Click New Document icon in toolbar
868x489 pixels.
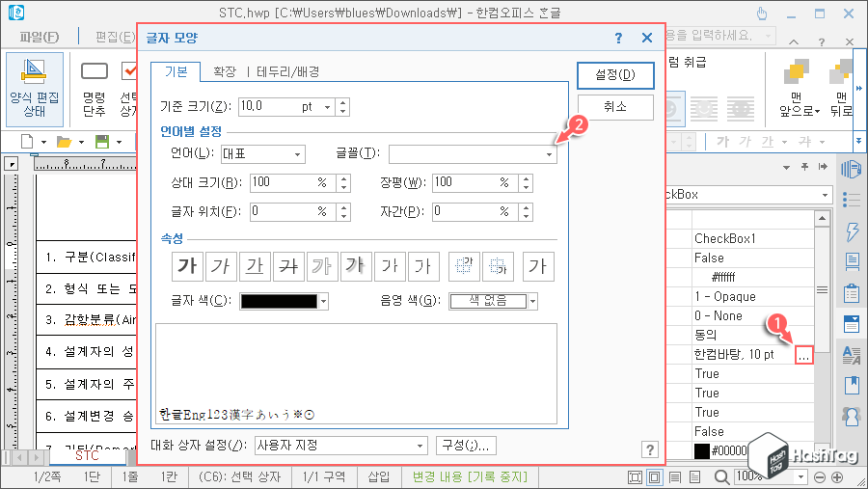pos(27,142)
